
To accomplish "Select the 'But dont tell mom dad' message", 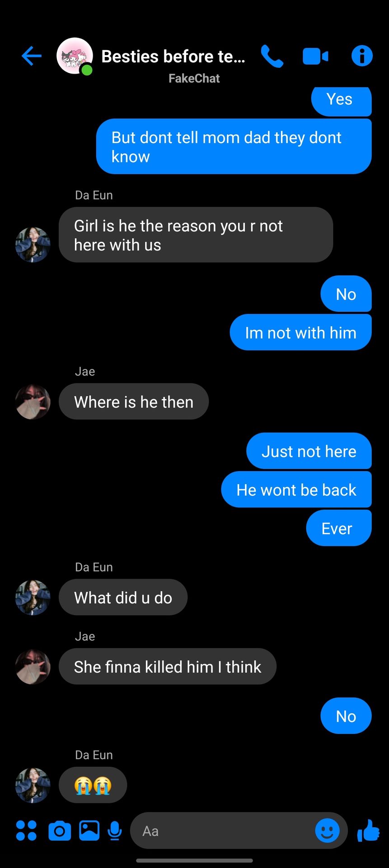I will coord(234,146).
